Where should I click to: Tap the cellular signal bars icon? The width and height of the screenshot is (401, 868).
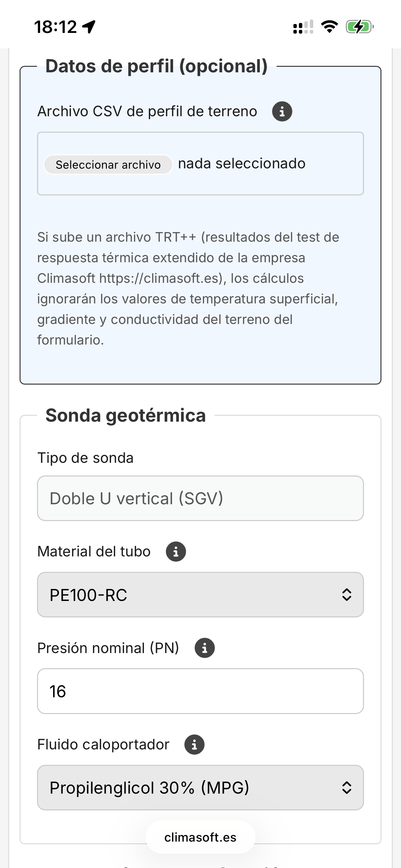303,27
